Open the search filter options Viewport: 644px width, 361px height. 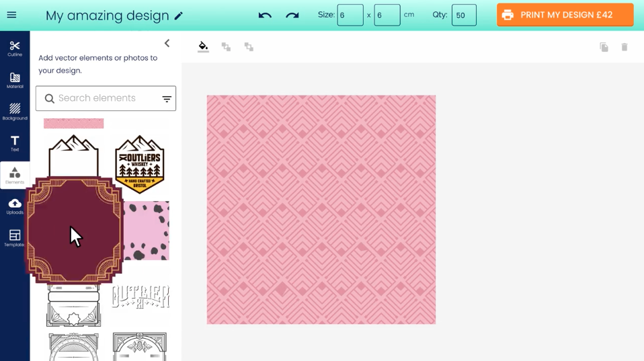point(167,99)
